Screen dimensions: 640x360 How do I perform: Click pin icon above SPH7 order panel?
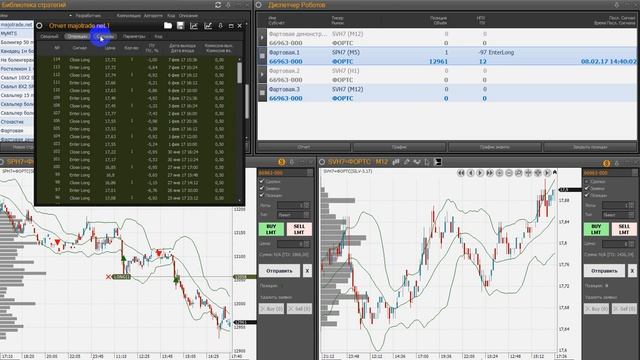pos(292,162)
